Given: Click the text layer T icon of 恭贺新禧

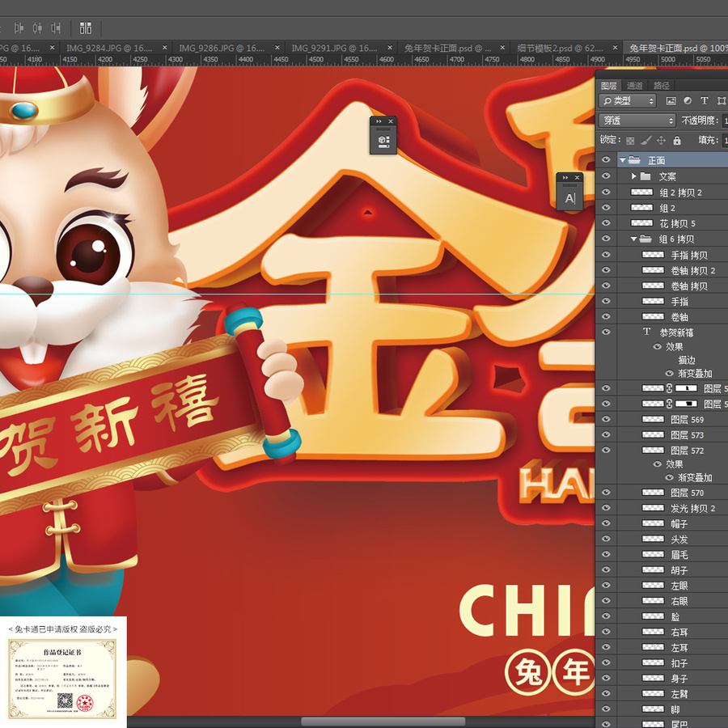Looking at the screenshot, I should coord(647,332).
